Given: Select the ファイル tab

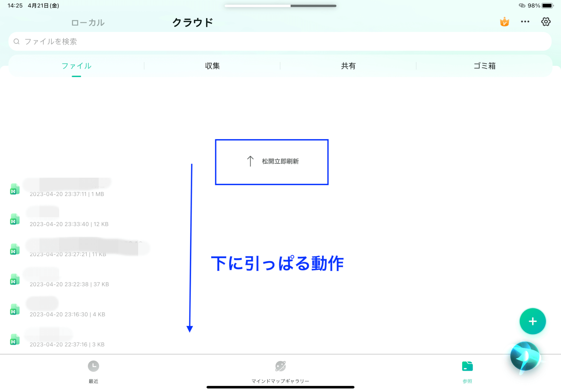Looking at the screenshot, I should pos(76,66).
